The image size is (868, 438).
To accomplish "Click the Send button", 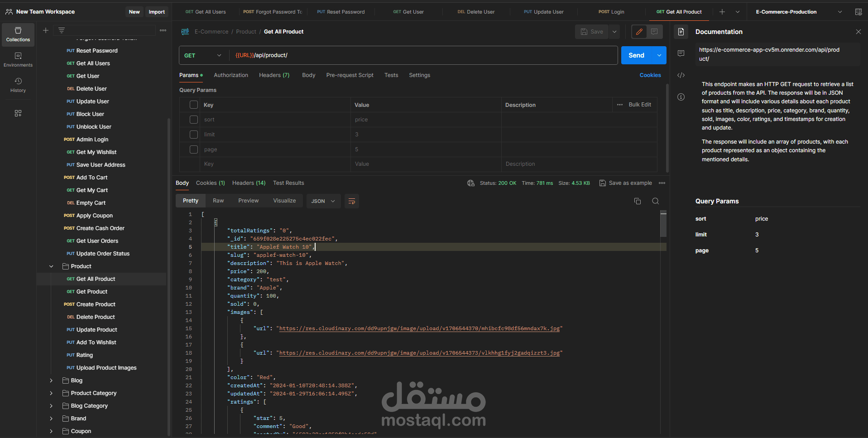I will (636, 55).
